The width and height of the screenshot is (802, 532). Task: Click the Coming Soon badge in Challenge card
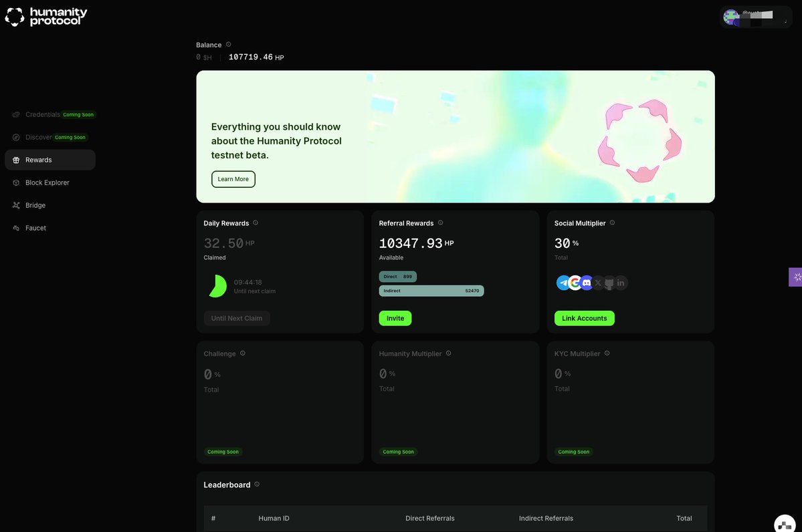tap(223, 452)
